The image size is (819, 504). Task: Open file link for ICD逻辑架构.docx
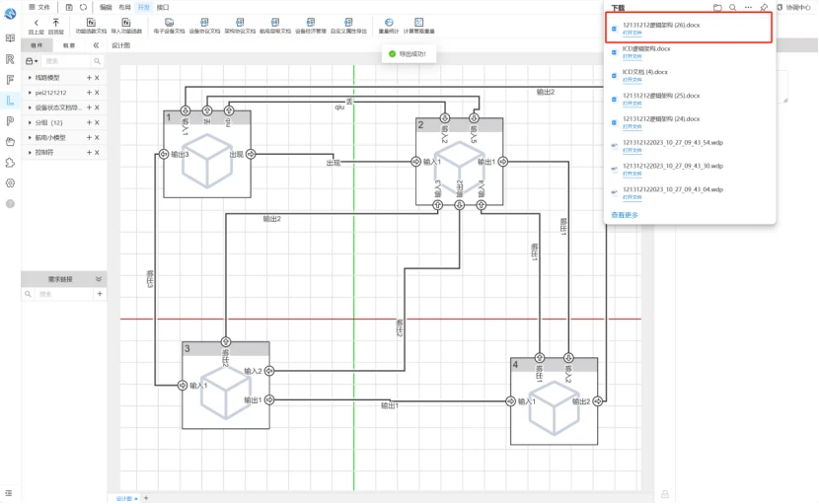[632, 56]
